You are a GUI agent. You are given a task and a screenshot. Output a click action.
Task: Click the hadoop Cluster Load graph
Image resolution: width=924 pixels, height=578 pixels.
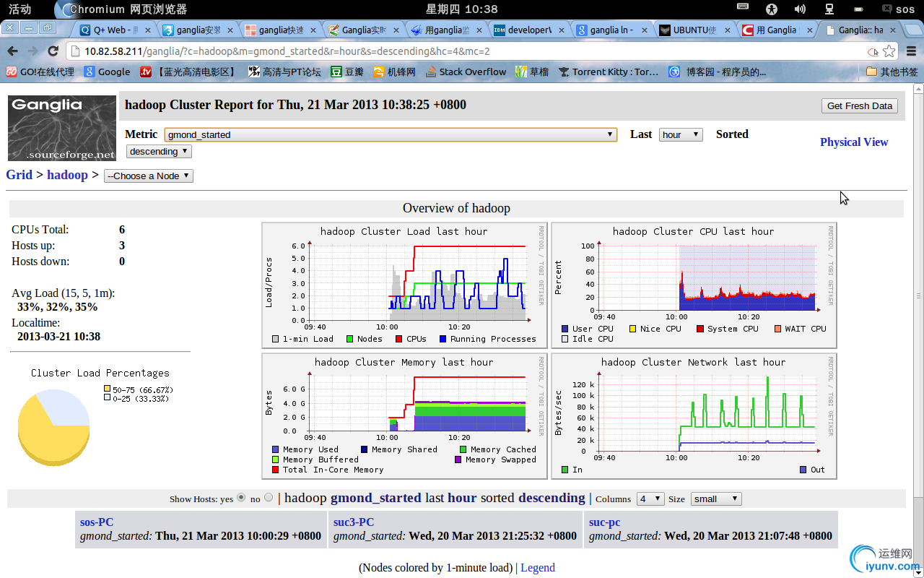[x=404, y=285]
